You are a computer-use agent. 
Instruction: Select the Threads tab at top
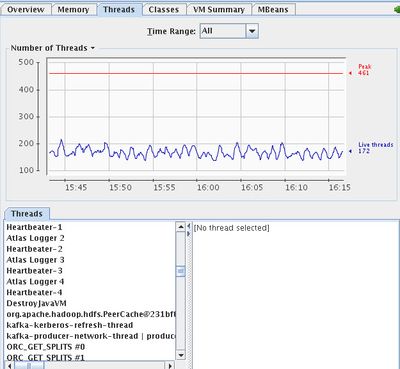(x=119, y=10)
